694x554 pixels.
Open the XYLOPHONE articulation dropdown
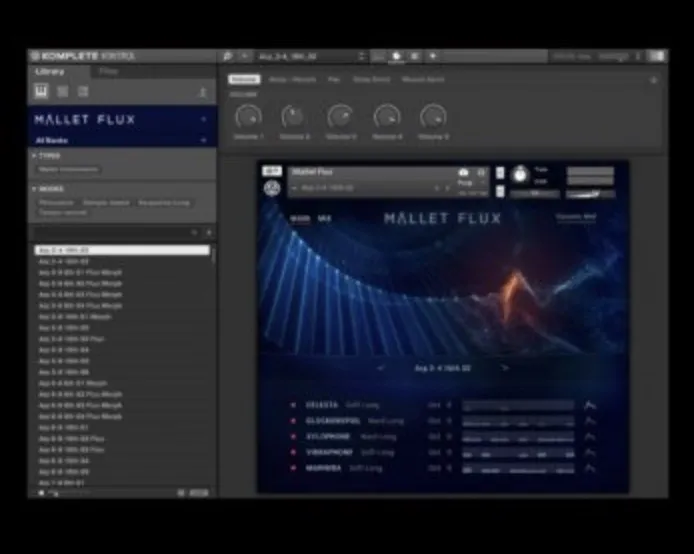point(378,437)
